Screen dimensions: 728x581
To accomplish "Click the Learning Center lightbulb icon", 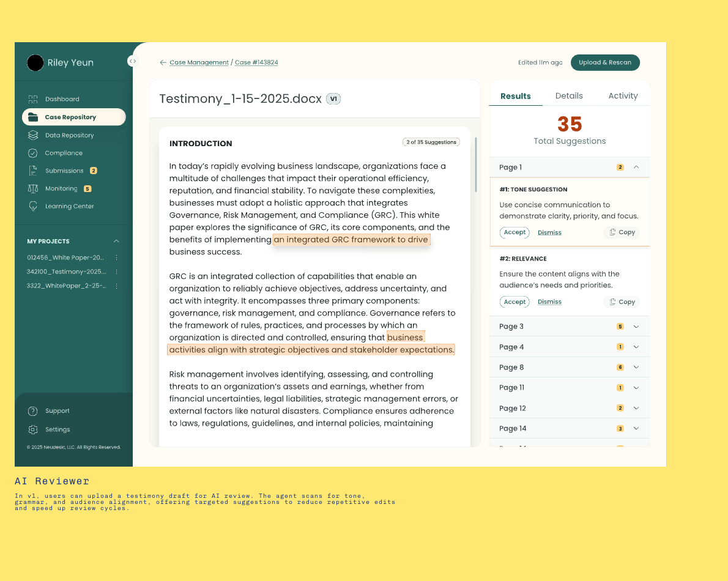I will point(33,206).
